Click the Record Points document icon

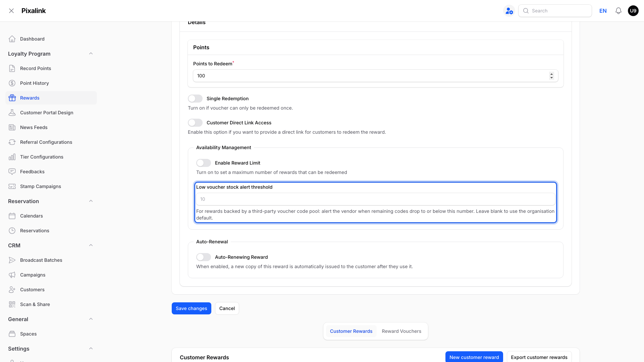click(12, 68)
